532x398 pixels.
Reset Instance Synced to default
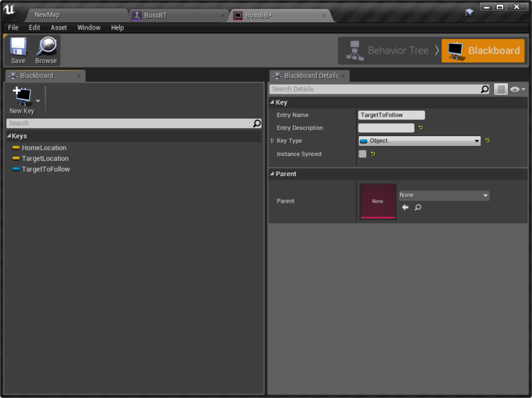point(373,154)
